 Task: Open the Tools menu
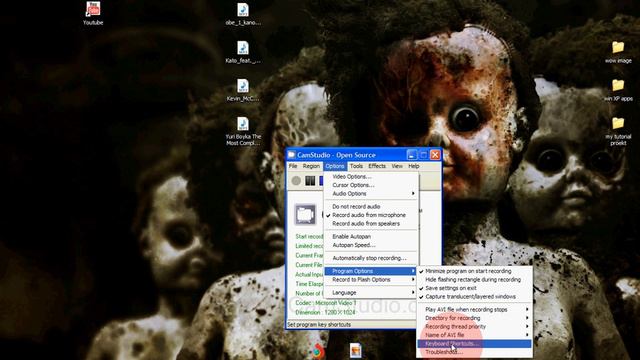[356, 166]
